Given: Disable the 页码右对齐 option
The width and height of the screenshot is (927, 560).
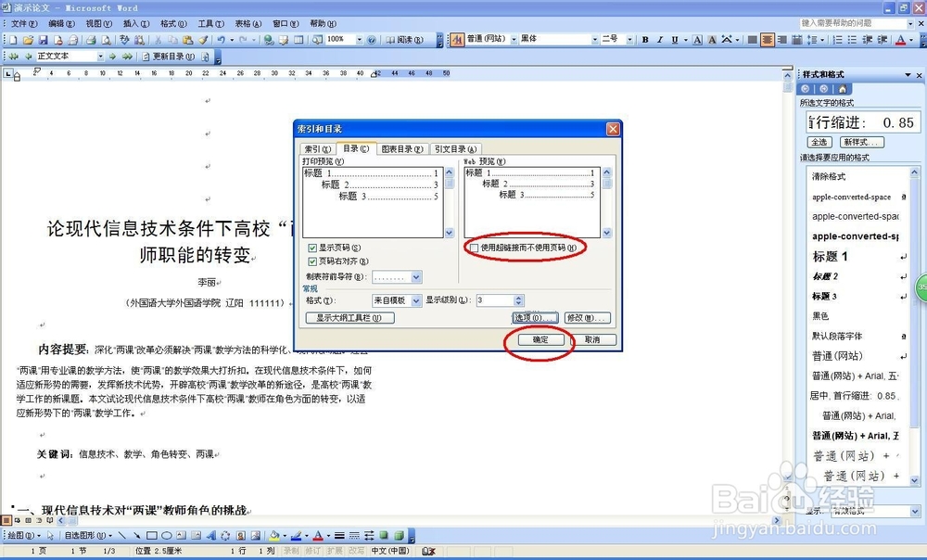Looking at the screenshot, I should pos(312,261).
